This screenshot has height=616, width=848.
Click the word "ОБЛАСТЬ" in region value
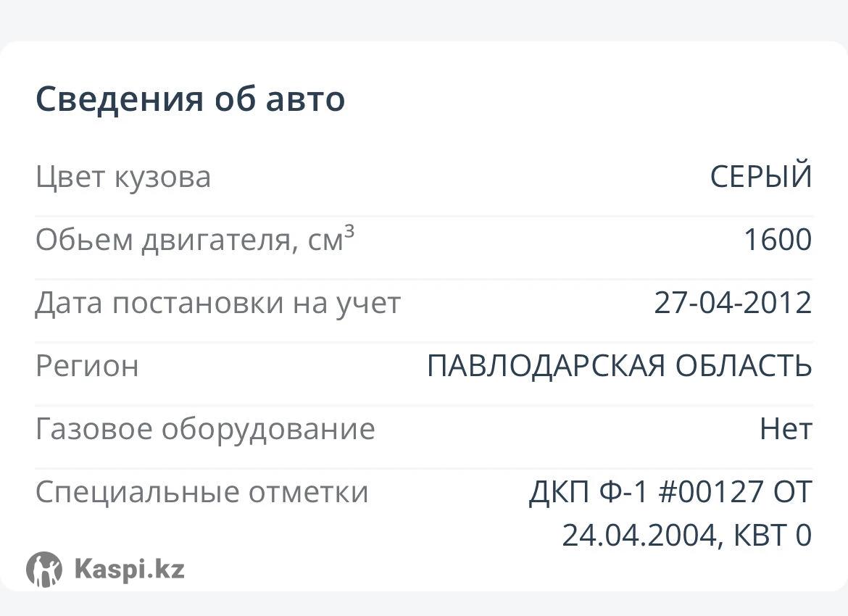[x=743, y=366]
